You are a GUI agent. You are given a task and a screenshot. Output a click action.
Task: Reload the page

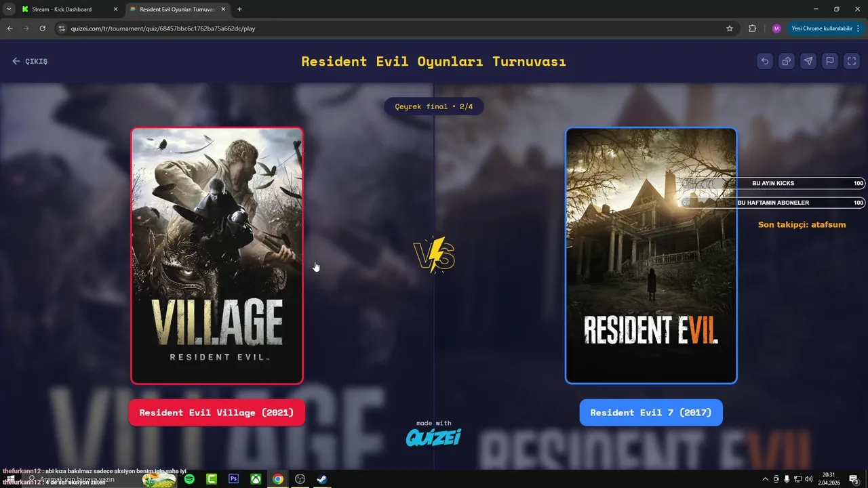(42, 28)
